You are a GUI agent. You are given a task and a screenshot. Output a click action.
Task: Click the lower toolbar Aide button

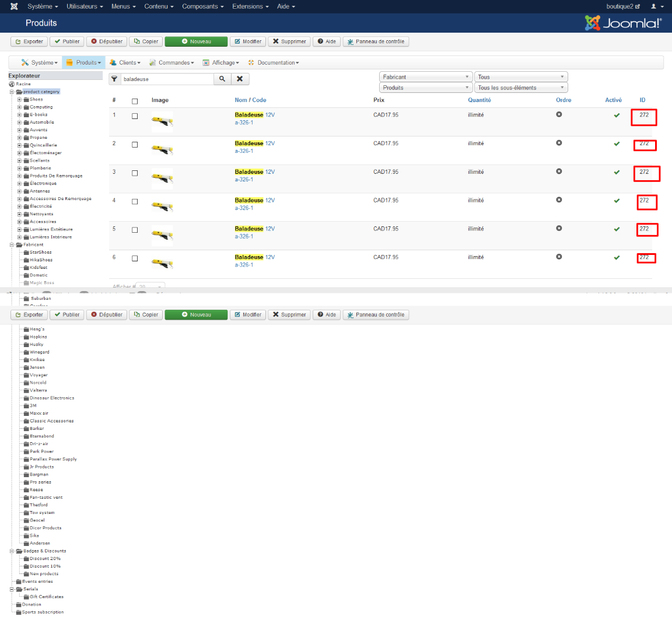[327, 314]
